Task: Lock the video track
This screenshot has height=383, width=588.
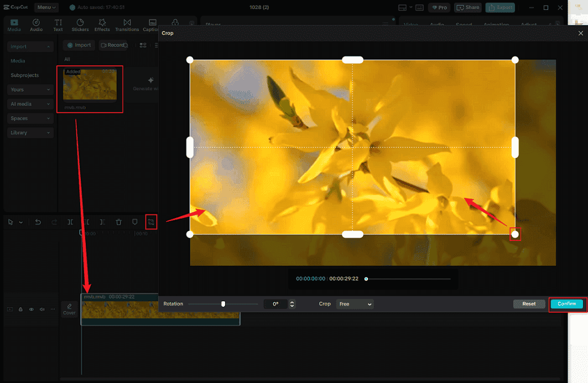Action: pyautogui.click(x=20, y=309)
